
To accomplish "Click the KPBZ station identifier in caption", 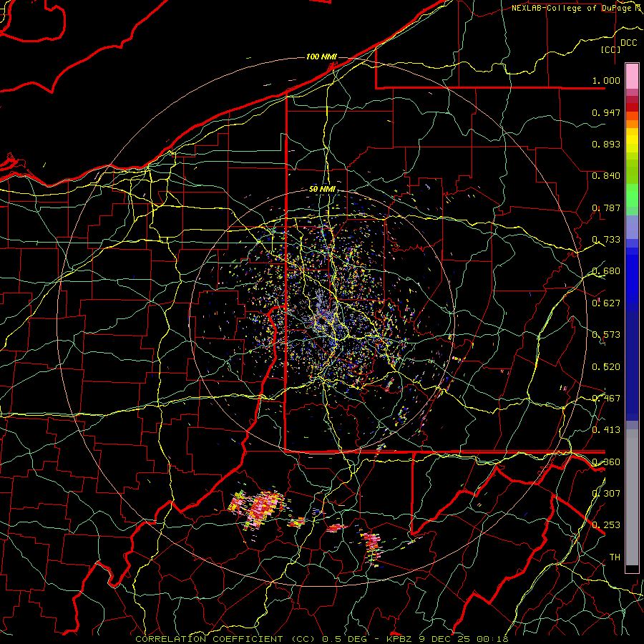I will point(399,639).
